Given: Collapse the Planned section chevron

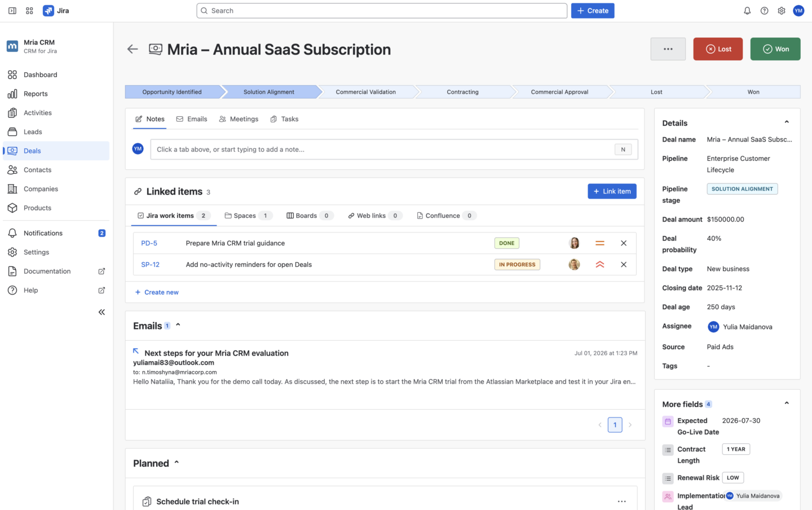Looking at the screenshot, I should point(176,463).
